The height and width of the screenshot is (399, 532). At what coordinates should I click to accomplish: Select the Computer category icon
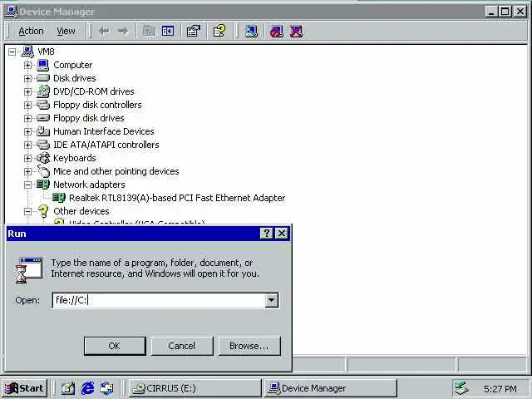point(42,65)
